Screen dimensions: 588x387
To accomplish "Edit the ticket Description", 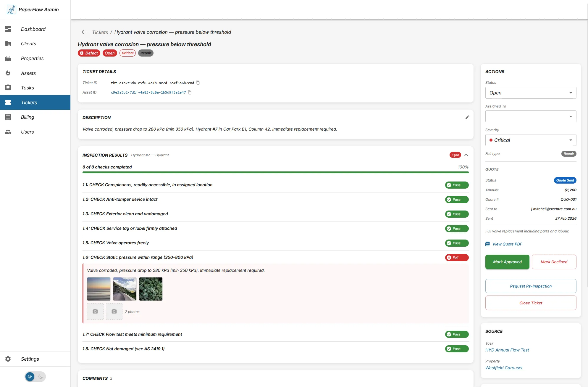I will [x=467, y=117].
